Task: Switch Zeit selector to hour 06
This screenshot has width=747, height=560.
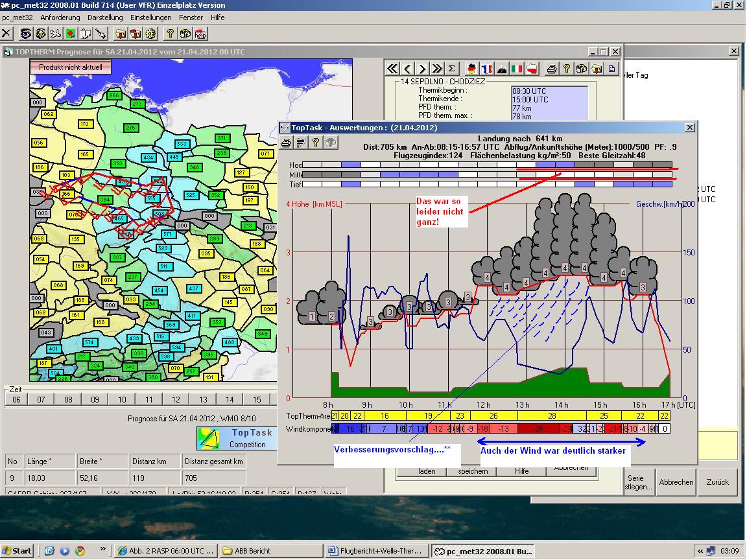Action: pyautogui.click(x=17, y=400)
